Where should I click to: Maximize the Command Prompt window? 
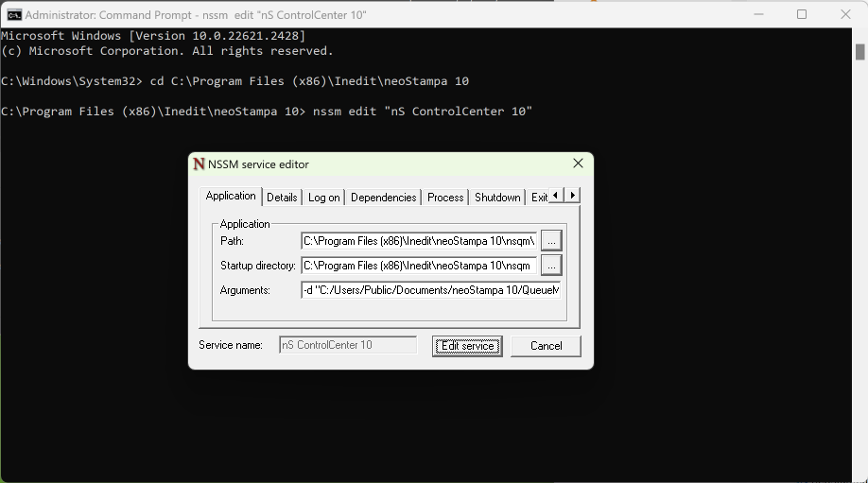pyautogui.click(x=802, y=14)
